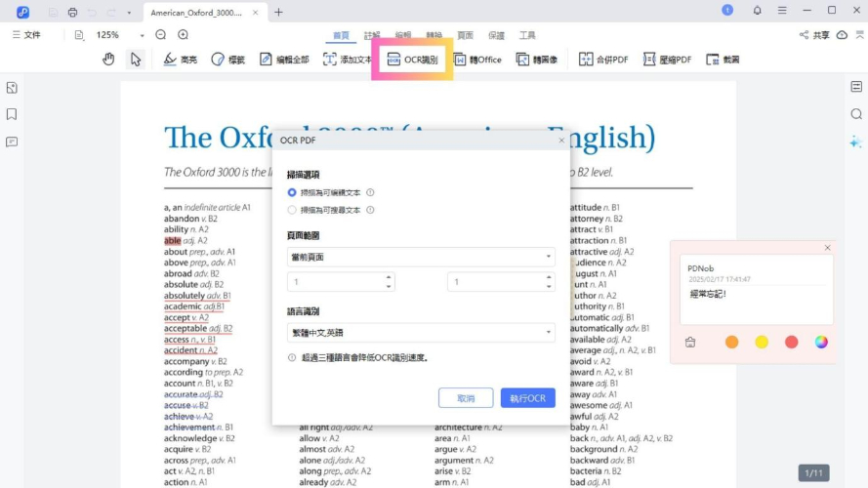Viewport: 868px width, 488px height.
Task: Open the 合併PDF merge tool
Action: 603,60
